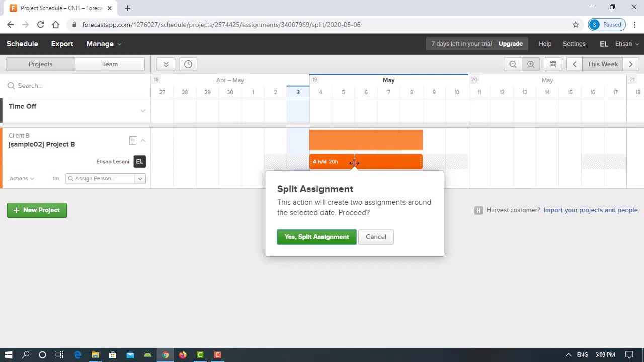Open Windows taskbar search

(26, 355)
